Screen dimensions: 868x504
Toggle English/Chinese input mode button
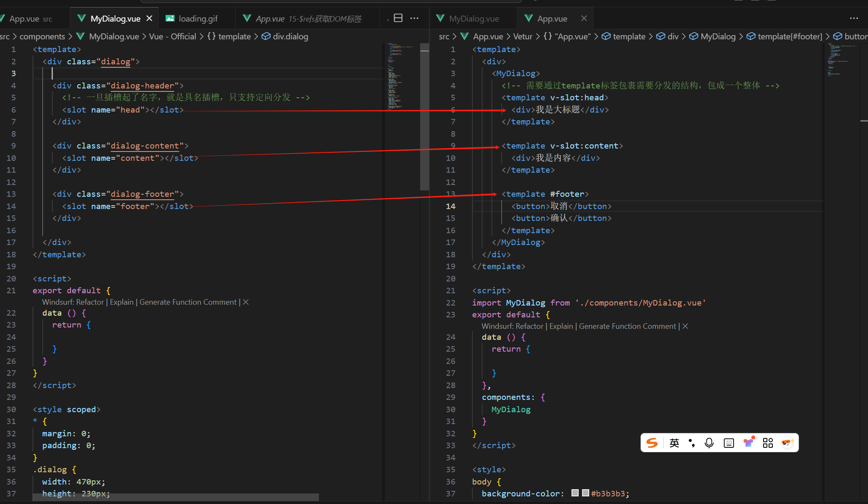[674, 443]
